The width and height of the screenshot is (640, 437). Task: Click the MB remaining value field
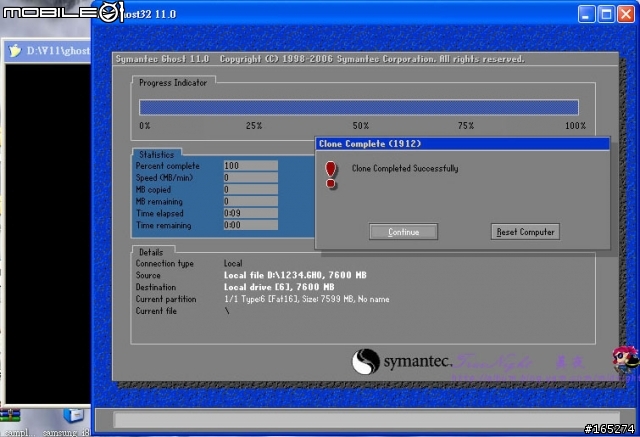point(251,201)
